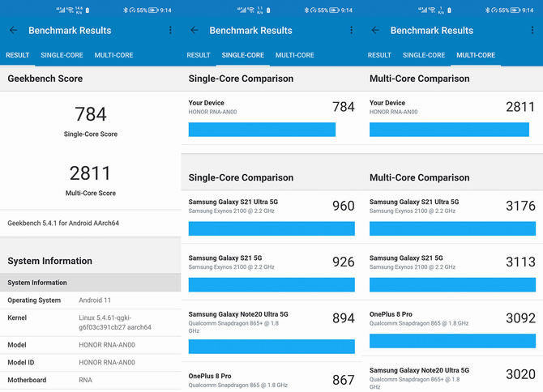Viewport: 543px width, 392px height.
Task: Tap multi-core score 3176
Action: [520, 206]
